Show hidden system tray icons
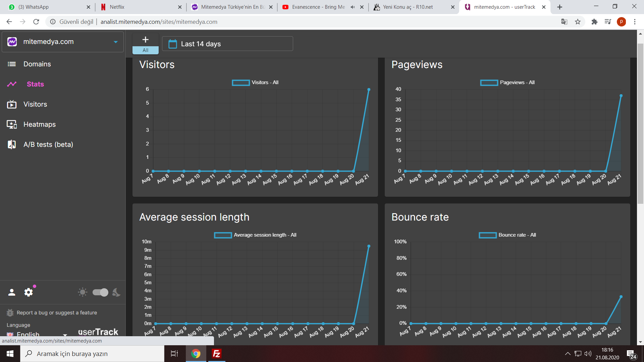 [568, 354]
